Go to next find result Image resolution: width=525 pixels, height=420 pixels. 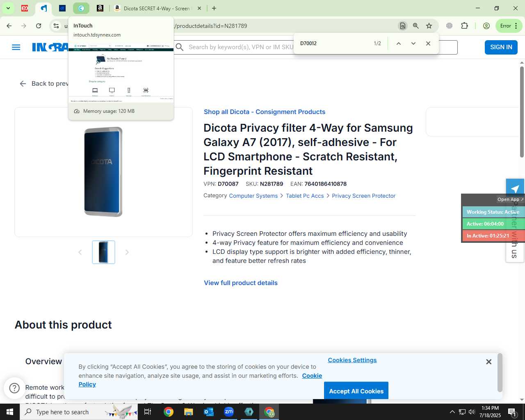point(413,43)
